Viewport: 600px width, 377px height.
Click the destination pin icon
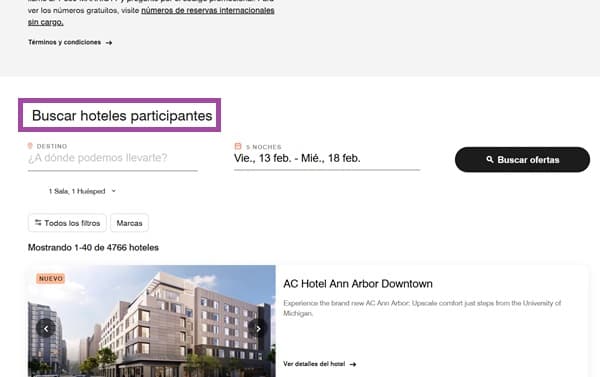(30, 146)
